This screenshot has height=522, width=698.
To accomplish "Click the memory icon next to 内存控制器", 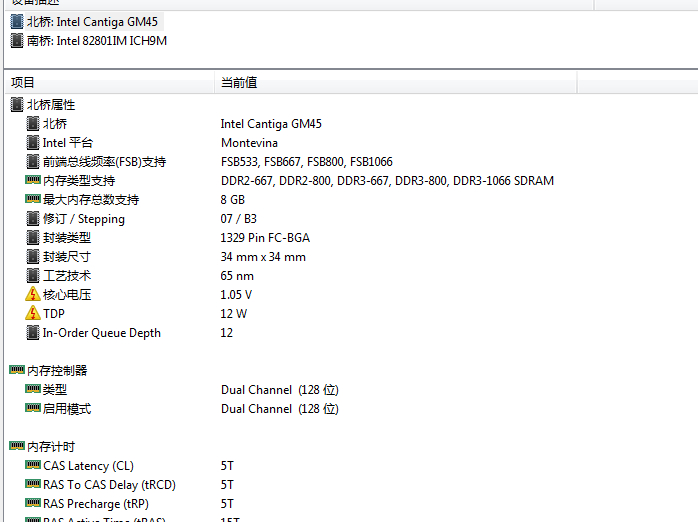I will click(x=16, y=370).
